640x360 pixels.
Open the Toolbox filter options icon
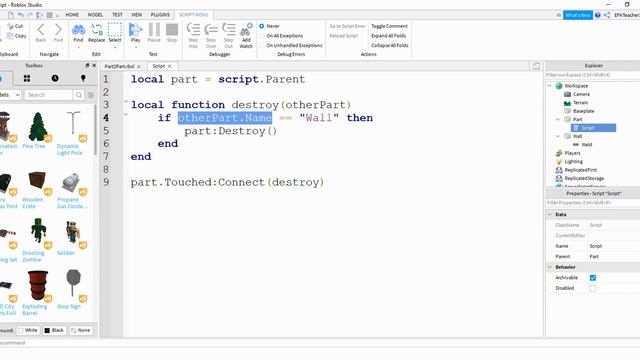(x=91, y=95)
